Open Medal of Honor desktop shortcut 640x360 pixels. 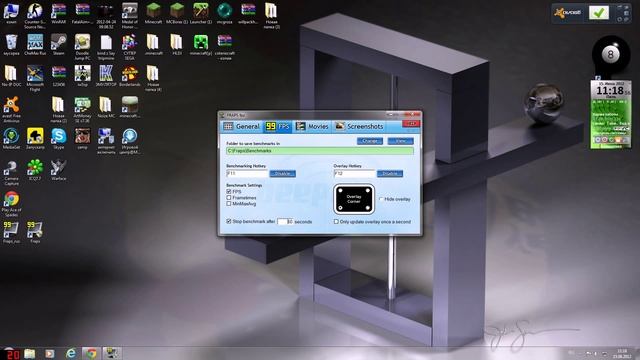tap(129, 16)
